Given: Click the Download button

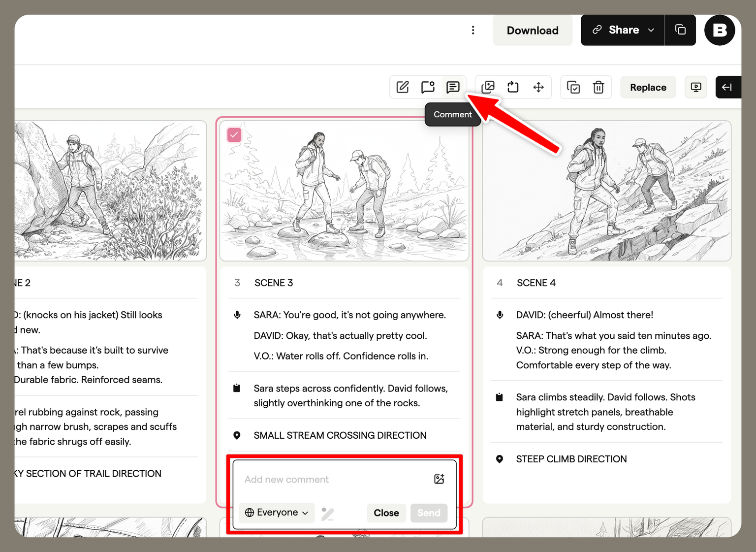Looking at the screenshot, I should (533, 30).
